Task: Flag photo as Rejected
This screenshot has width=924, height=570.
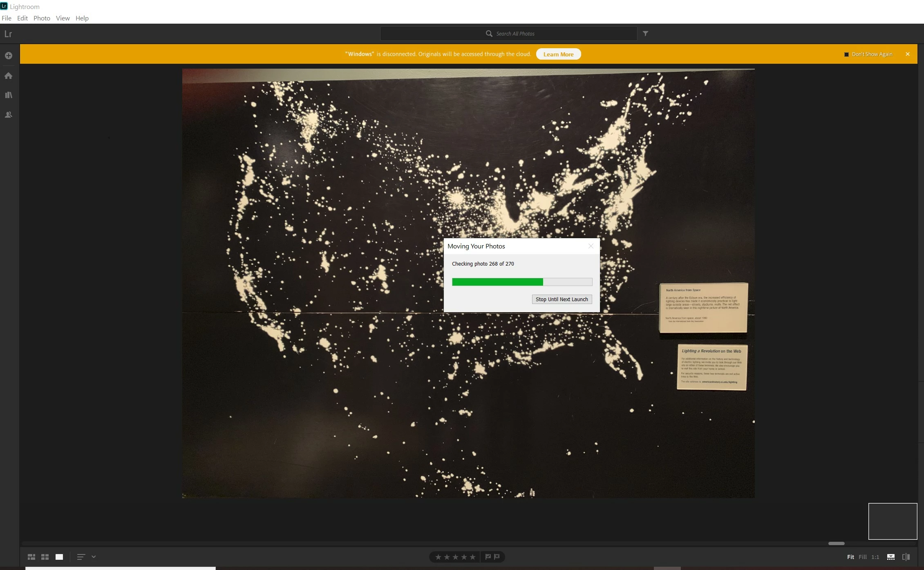Action: tap(497, 557)
